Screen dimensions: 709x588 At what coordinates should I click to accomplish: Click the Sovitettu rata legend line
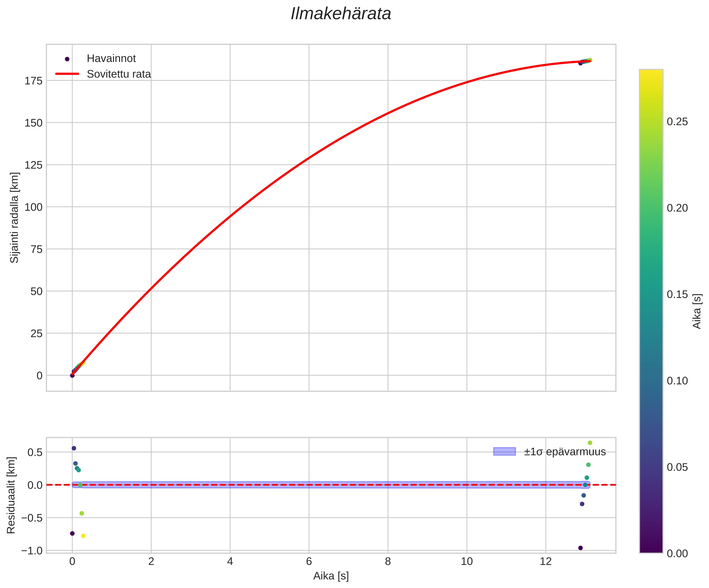(67, 74)
